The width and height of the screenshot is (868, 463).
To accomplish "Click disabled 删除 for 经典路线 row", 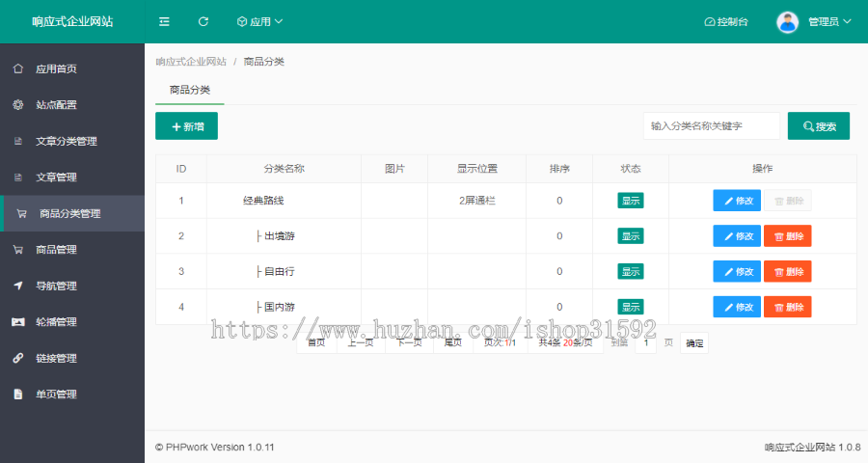I will [x=788, y=201].
